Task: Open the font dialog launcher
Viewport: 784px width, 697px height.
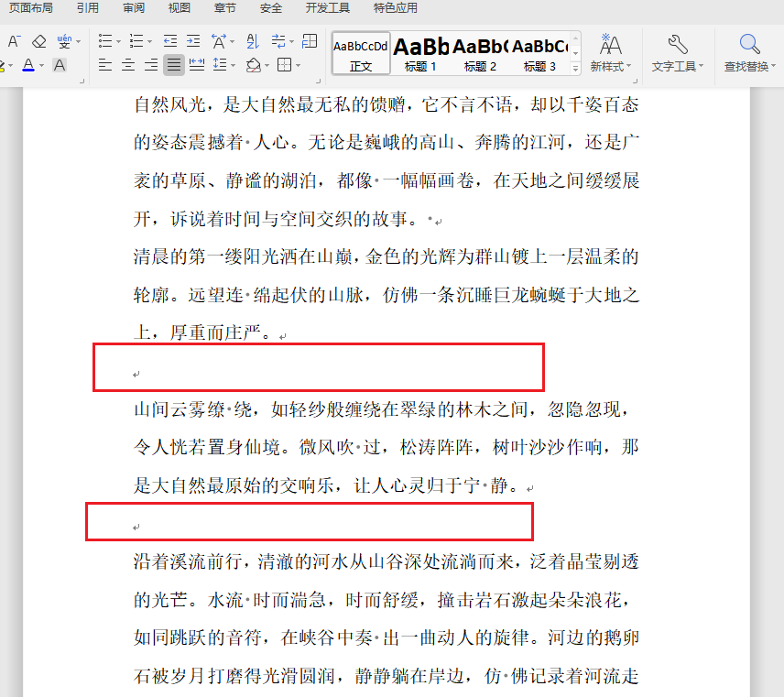Action: [82, 81]
